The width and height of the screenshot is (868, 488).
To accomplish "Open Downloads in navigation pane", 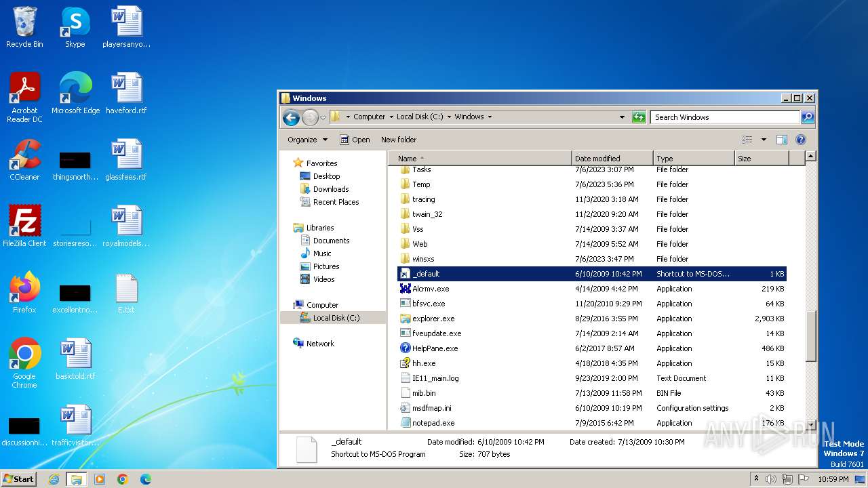I will click(331, 189).
